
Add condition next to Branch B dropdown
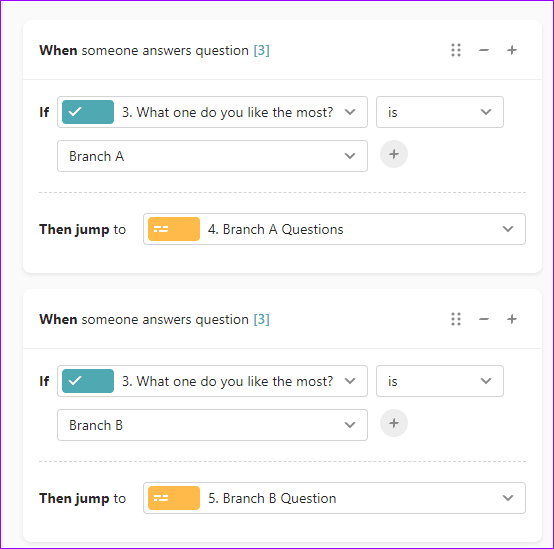[x=394, y=423]
